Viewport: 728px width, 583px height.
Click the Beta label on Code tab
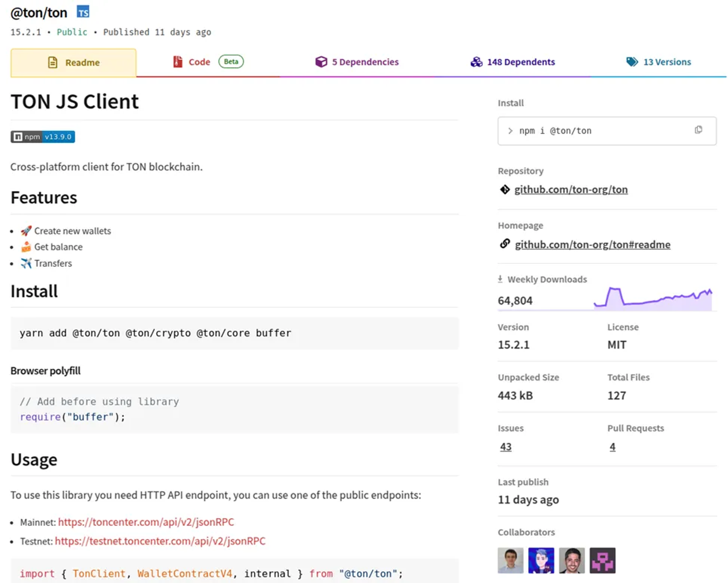click(231, 61)
